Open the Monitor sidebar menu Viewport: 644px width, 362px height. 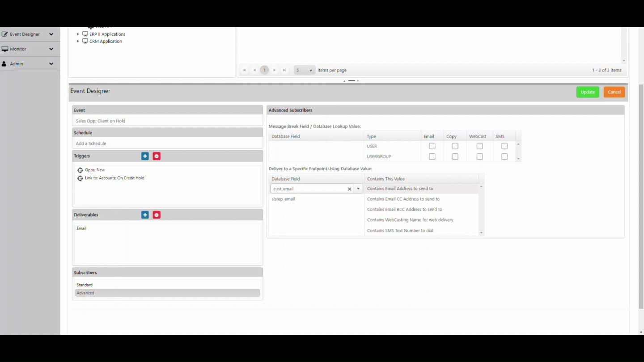click(x=30, y=49)
